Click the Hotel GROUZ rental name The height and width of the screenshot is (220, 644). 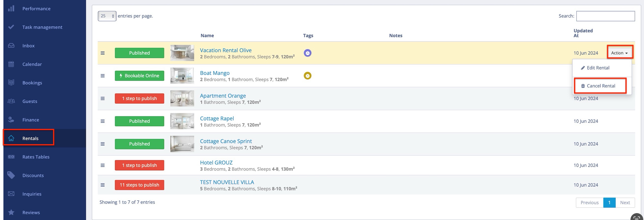[216, 162]
